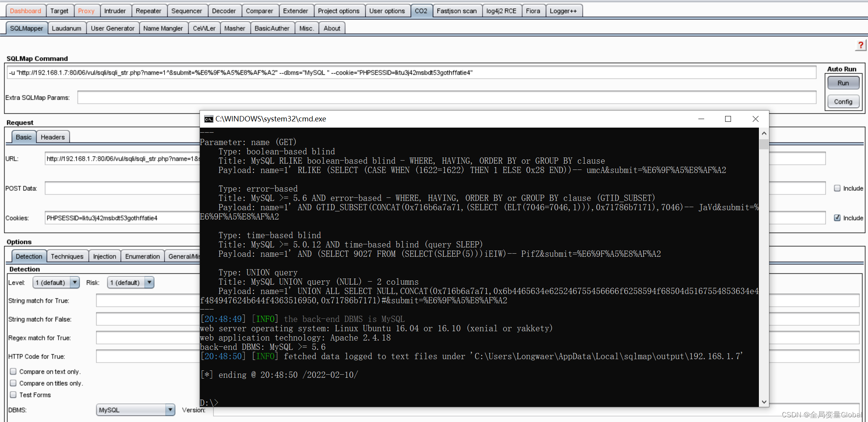
Task: Click the SQLMap Command text field
Action: coord(411,73)
